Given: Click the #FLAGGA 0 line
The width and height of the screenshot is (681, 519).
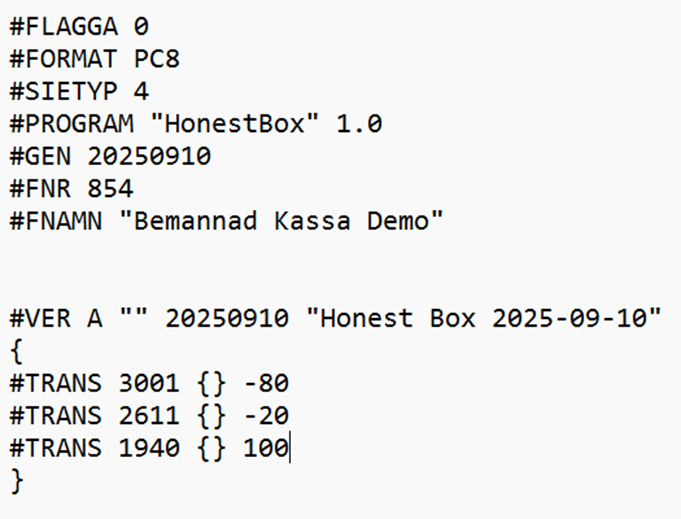Looking at the screenshot, I should (79, 27).
